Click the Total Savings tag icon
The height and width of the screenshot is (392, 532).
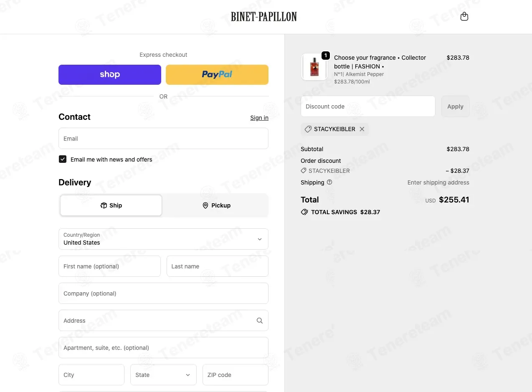[x=304, y=212]
